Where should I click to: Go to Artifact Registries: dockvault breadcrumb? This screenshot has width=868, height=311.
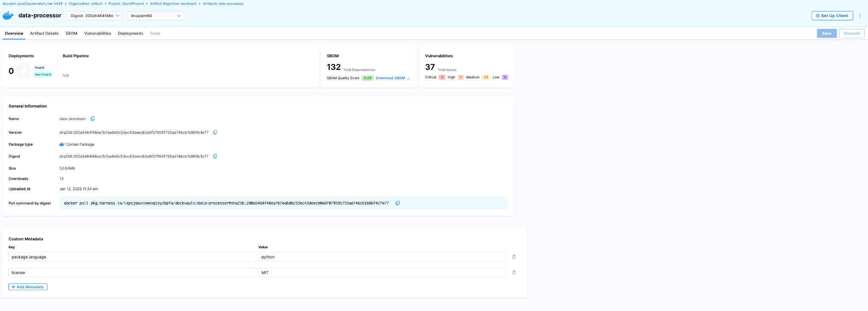173,4
